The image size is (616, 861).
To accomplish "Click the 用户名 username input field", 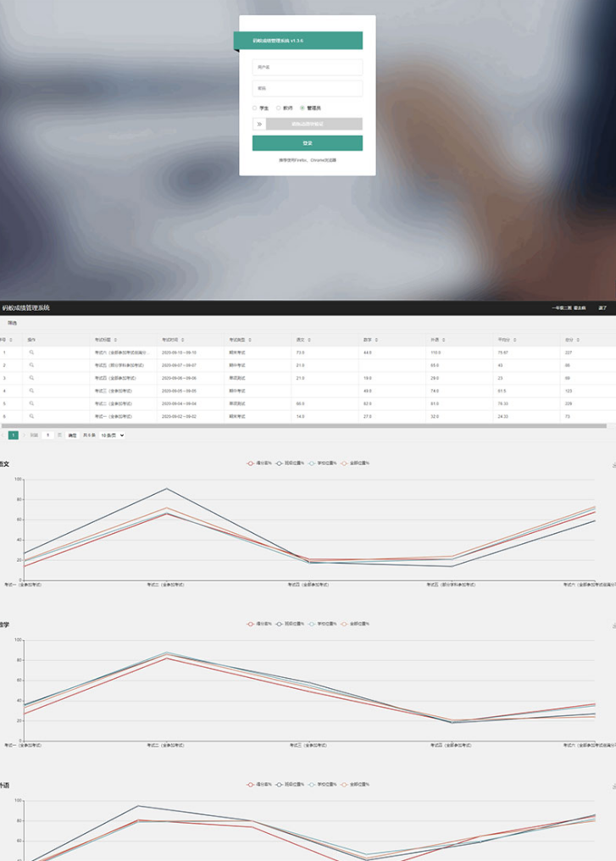I will (x=308, y=67).
